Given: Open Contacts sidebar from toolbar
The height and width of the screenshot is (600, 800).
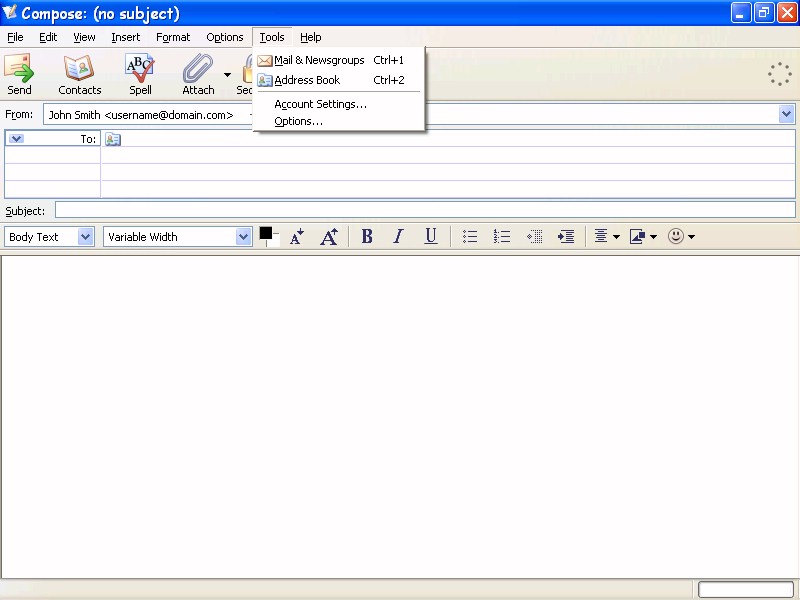Looking at the screenshot, I should (80, 74).
